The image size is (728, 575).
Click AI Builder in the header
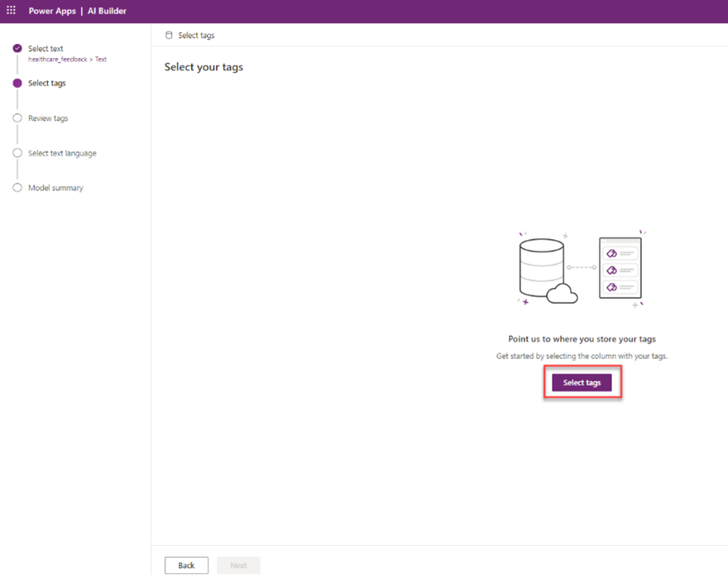coord(107,11)
